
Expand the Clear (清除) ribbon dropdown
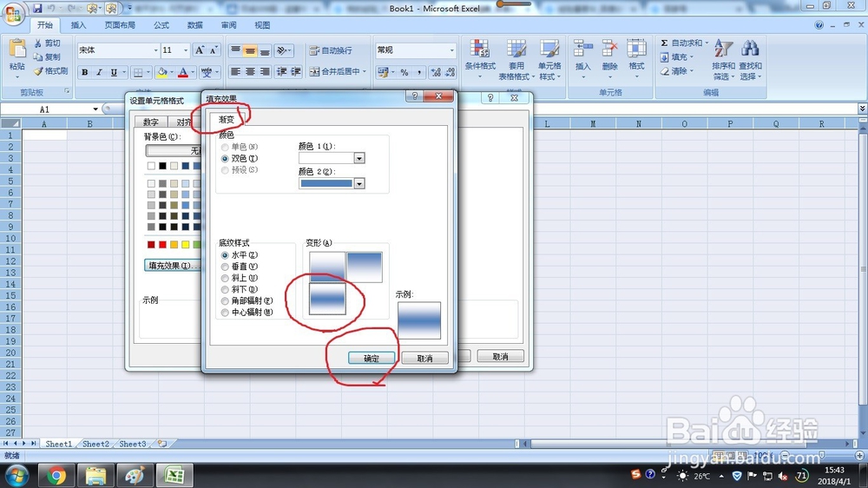pyautogui.click(x=692, y=71)
